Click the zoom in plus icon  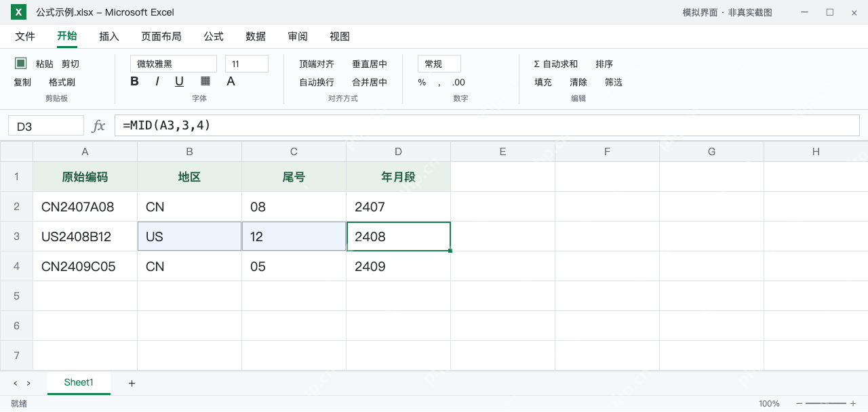[x=853, y=404]
